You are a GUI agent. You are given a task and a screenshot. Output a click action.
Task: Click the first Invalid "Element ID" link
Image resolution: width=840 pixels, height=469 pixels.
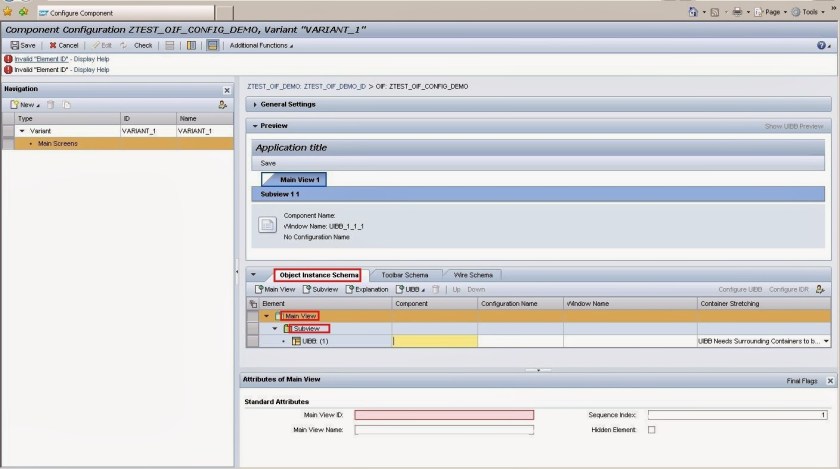click(x=40, y=59)
